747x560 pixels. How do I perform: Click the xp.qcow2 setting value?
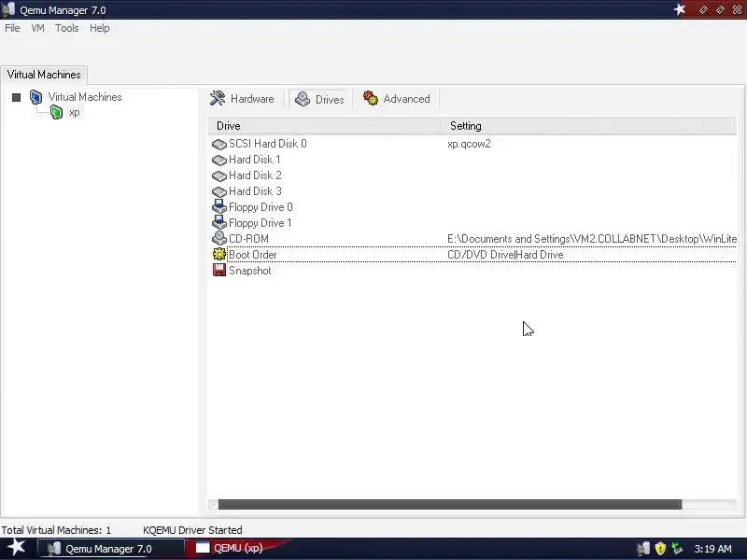(x=469, y=144)
